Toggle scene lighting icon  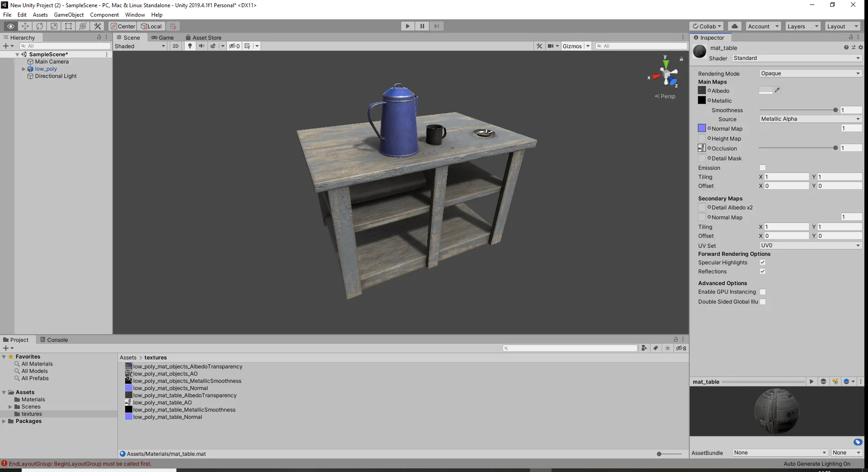[x=190, y=46]
